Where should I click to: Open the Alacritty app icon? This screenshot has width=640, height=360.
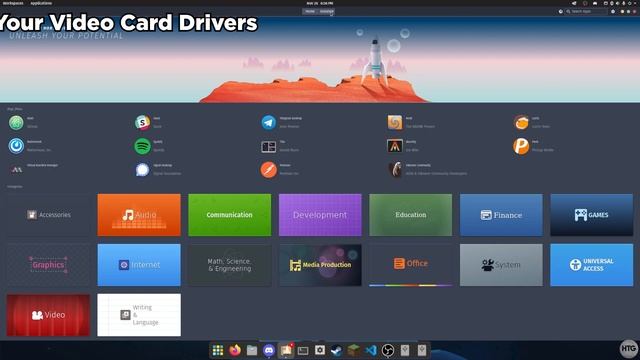(x=395, y=146)
